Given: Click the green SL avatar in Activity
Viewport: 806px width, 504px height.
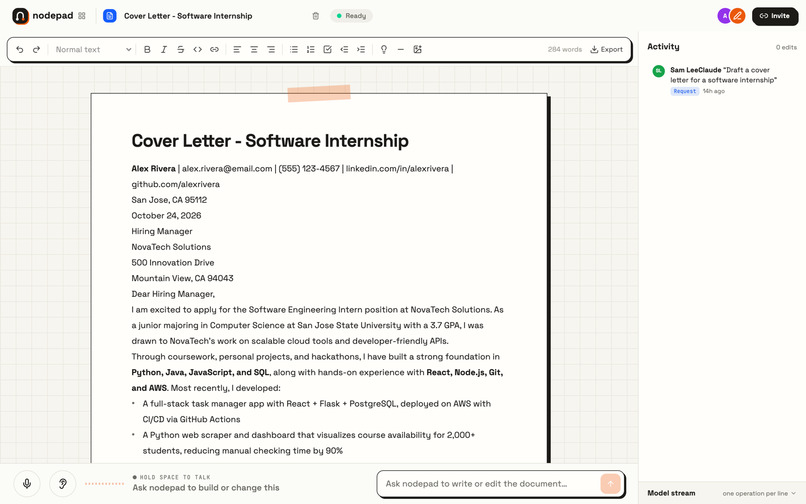Looking at the screenshot, I should coord(658,71).
